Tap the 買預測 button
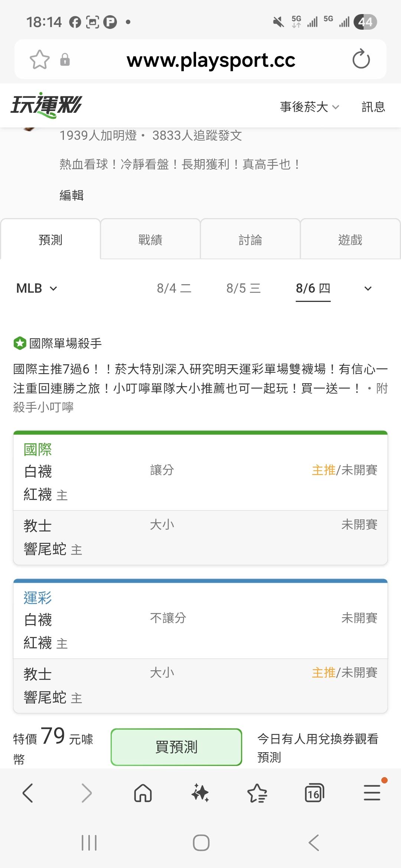Screen dimensions: 401x868 coord(176,747)
